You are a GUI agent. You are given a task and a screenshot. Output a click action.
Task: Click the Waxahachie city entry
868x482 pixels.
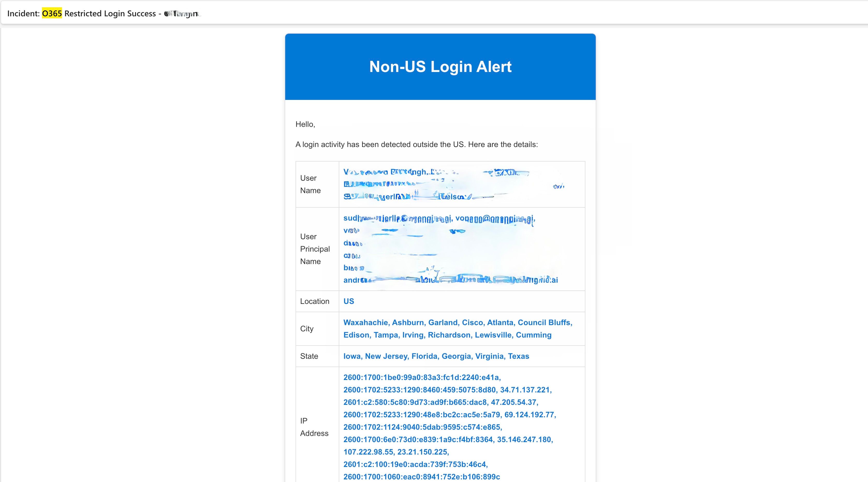click(x=366, y=323)
